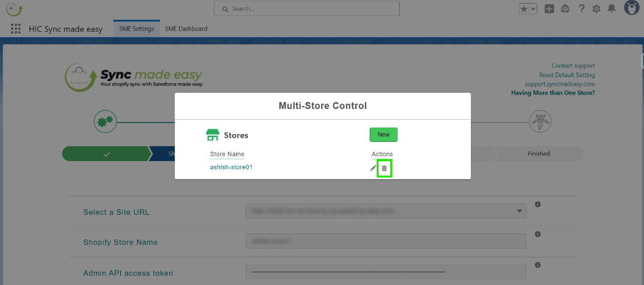The height and width of the screenshot is (285, 644).
Task: Click the Reset Default Setting link
Action: coord(567,75)
